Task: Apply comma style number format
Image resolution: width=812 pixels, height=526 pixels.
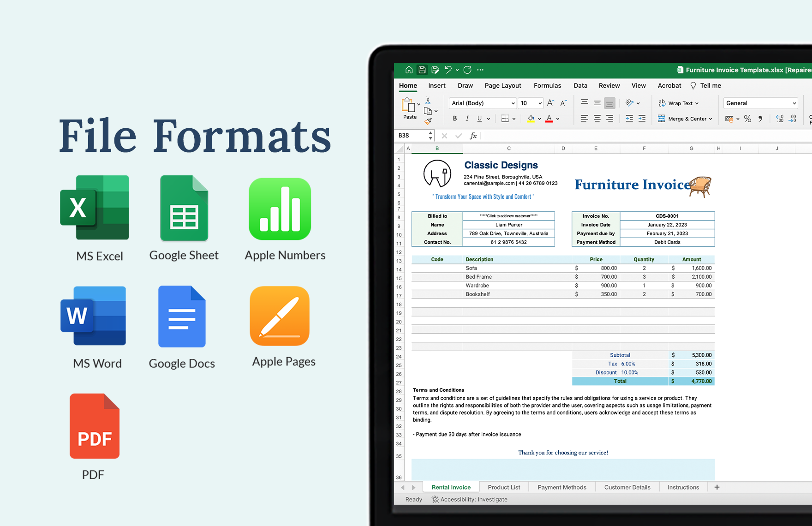Action: click(760, 119)
